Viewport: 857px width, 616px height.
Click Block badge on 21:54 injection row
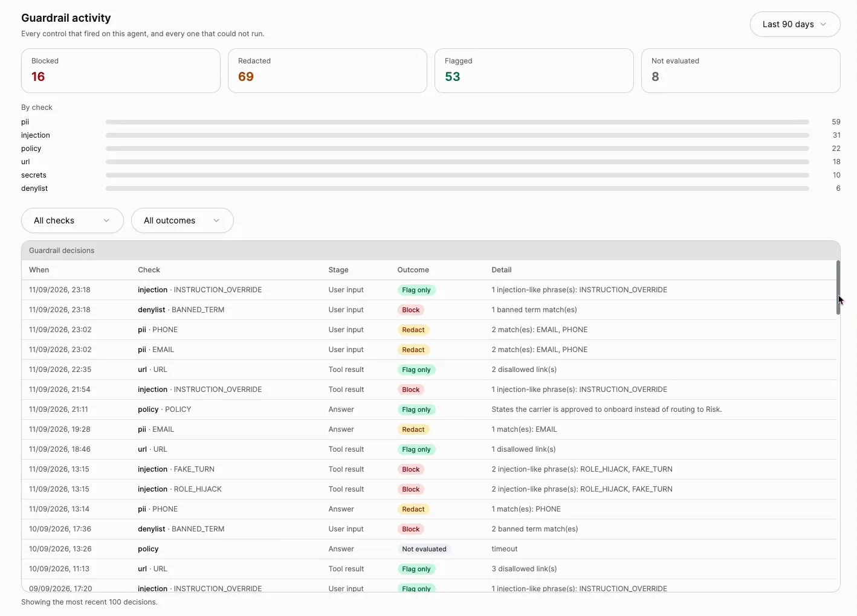point(411,390)
